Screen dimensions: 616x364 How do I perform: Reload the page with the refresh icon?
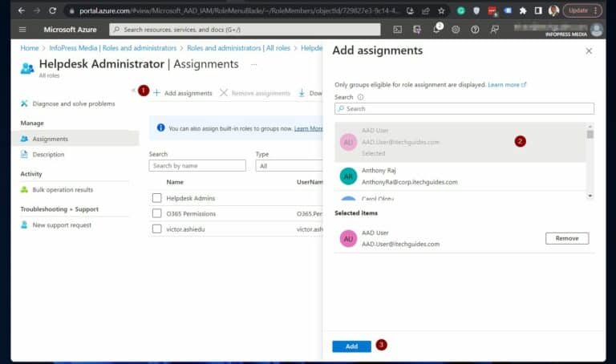click(x=52, y=10)
